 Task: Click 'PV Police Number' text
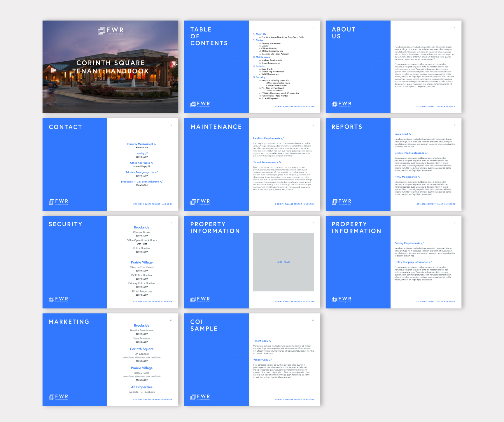click(142, 275)
